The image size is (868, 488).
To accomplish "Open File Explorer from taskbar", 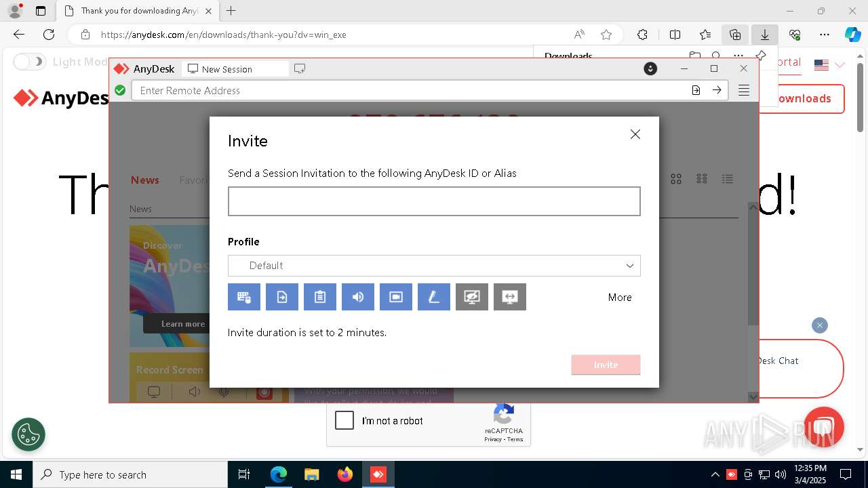I will tap(312, 474).
